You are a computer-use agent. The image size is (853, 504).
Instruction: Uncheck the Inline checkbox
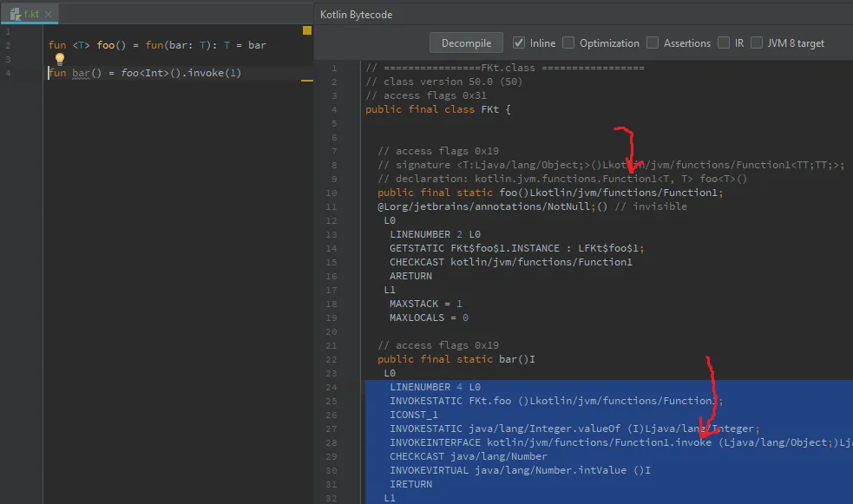(x=519, y=43)
